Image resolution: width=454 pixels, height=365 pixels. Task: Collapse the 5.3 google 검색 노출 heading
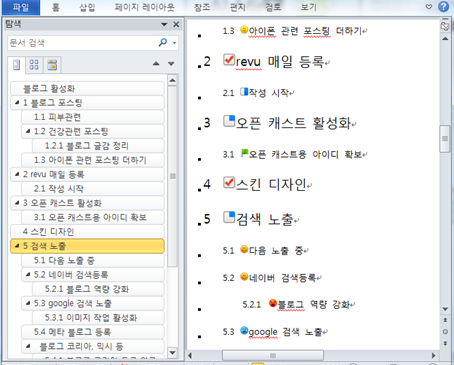28,303
